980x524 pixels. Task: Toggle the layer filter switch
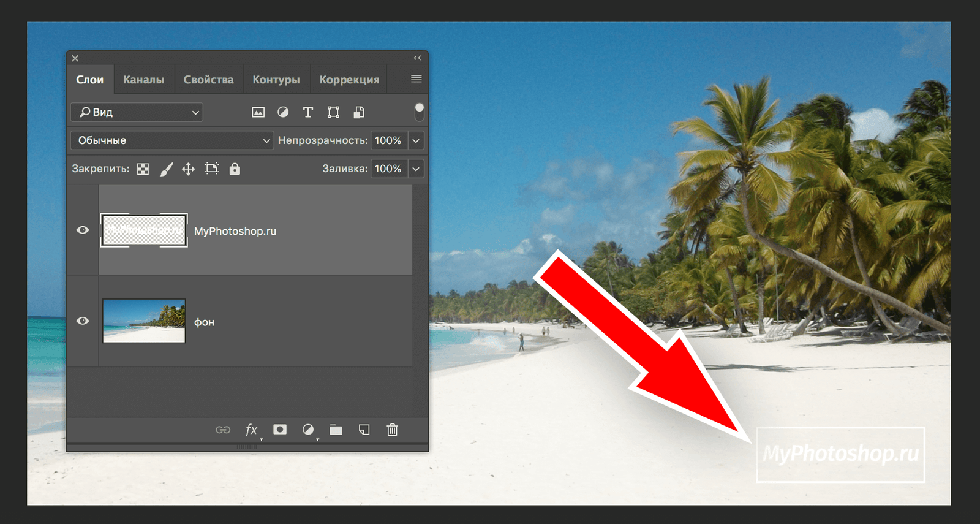[419, 112]
